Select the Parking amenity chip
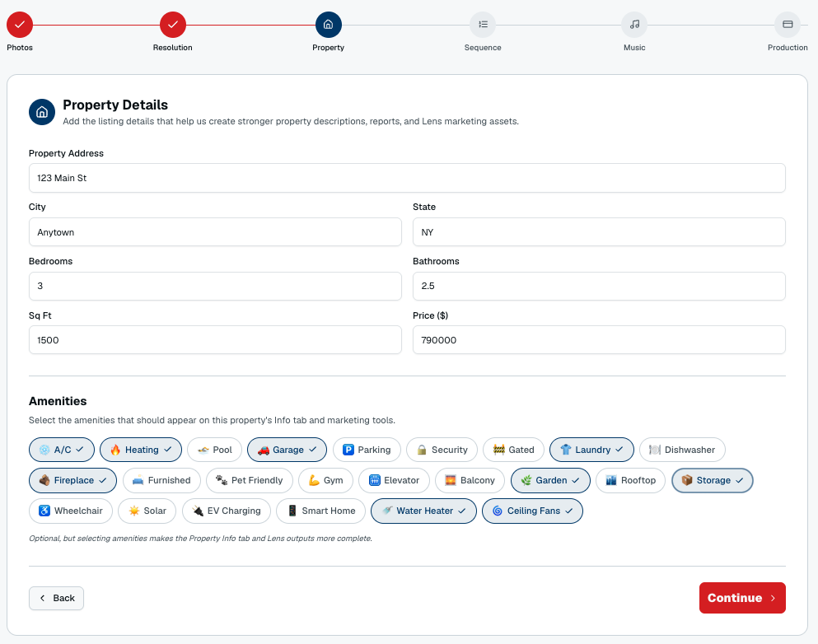Screen dimensions: 818x644 coord(367,450)
